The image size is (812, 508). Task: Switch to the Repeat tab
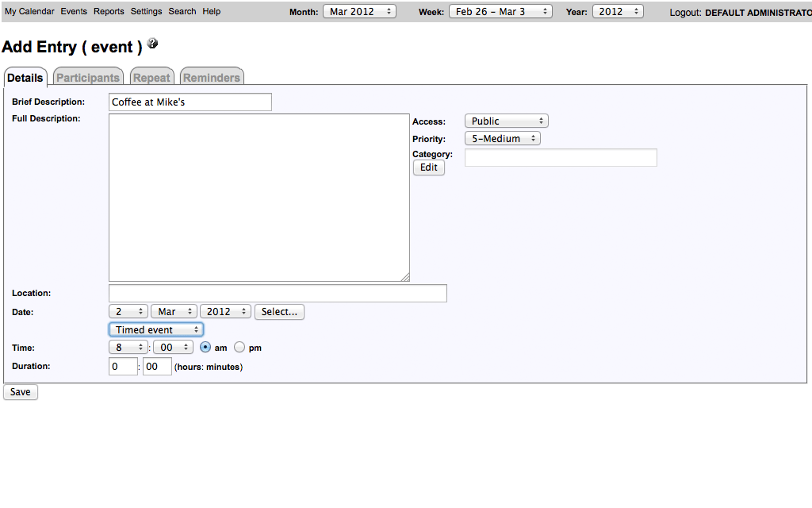151,78
